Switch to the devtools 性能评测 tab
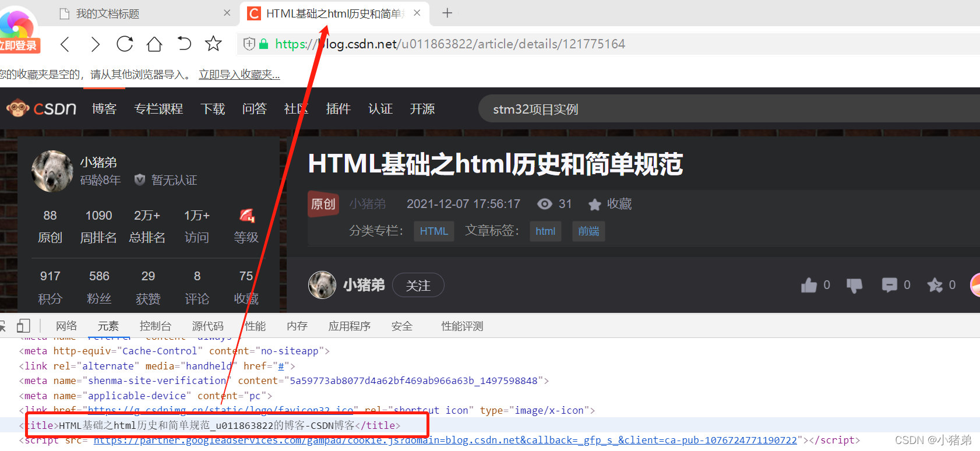The height and width of the screenshot is (451, 980). (x=463, y=326)
